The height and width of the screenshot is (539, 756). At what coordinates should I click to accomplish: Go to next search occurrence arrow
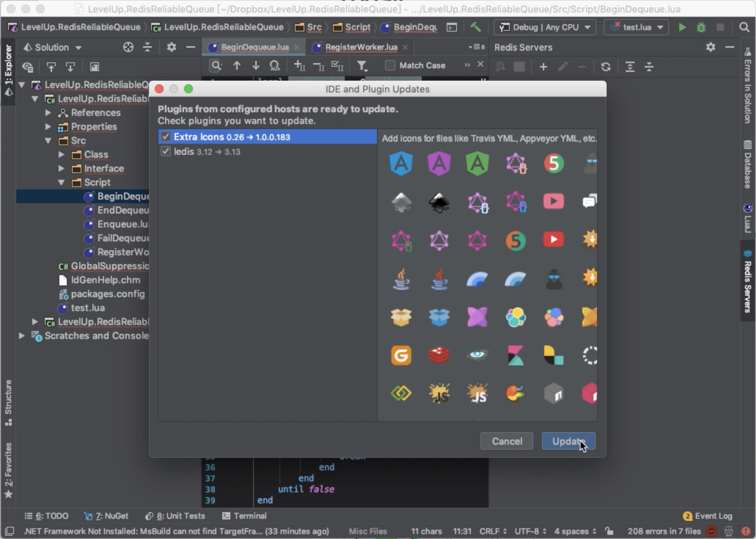click(x=256, y=65)
